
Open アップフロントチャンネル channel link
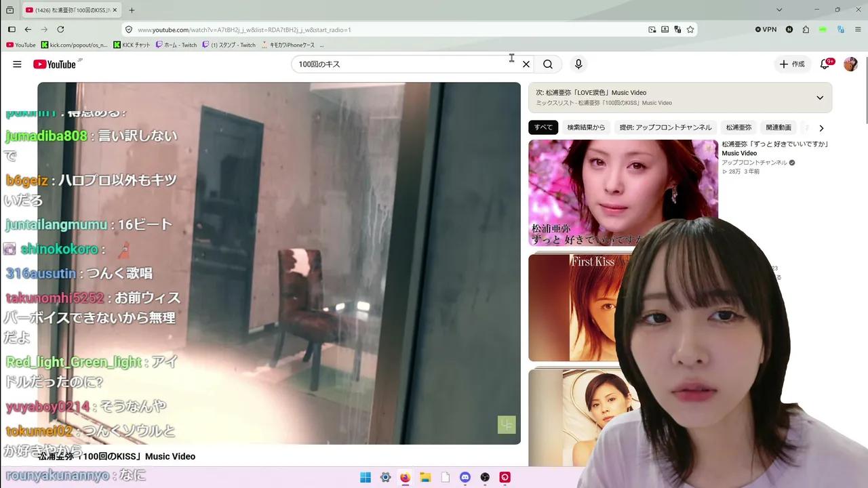(x=754, y=163)
